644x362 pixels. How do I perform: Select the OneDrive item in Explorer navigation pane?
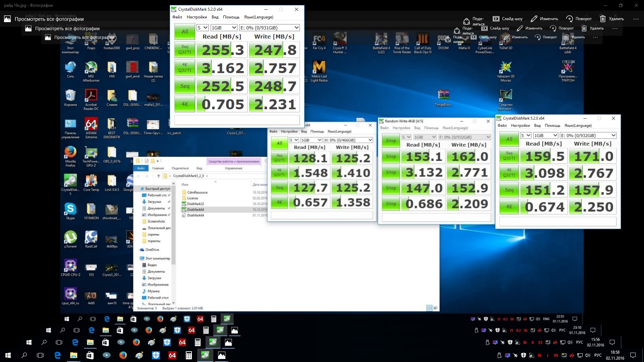click(x=152, y=250)
